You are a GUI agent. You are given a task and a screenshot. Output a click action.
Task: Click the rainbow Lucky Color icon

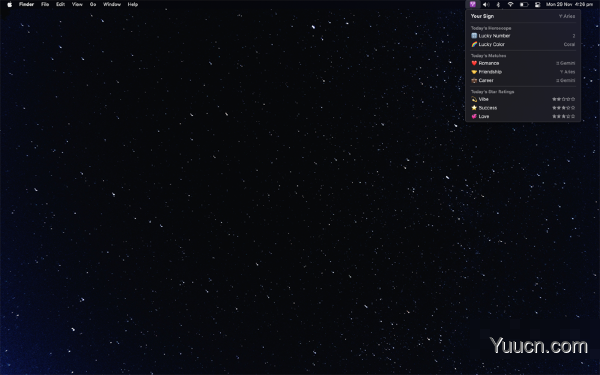tap(474, 44)
